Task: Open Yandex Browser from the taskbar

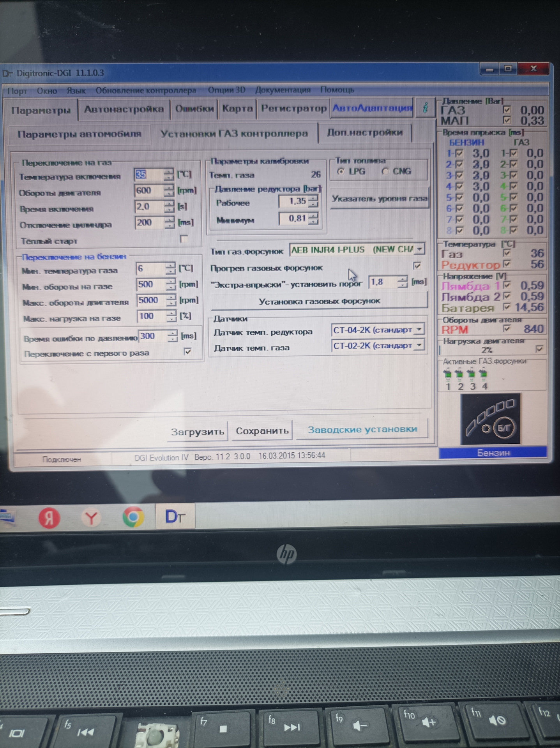Action: [91, 518]
